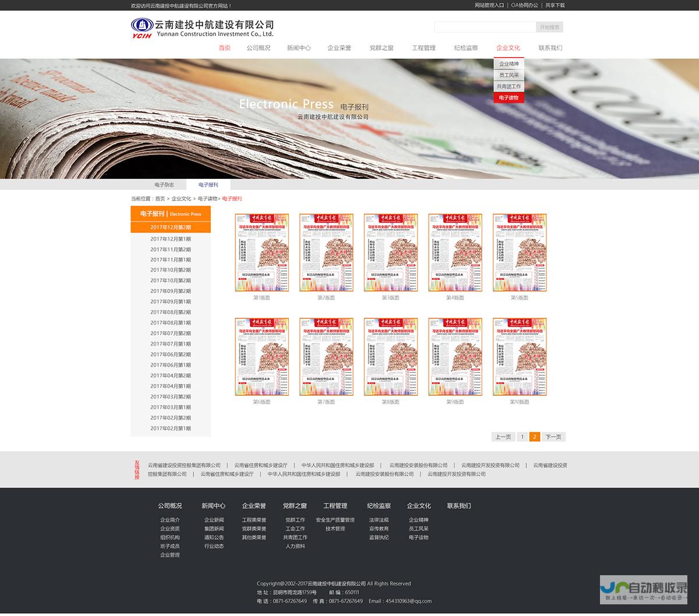Image resolution: width=699 pixels, height=616 pixels.
Task: Select issue 2017年03月第1期 in sidebar
Action: pos(171,407)
